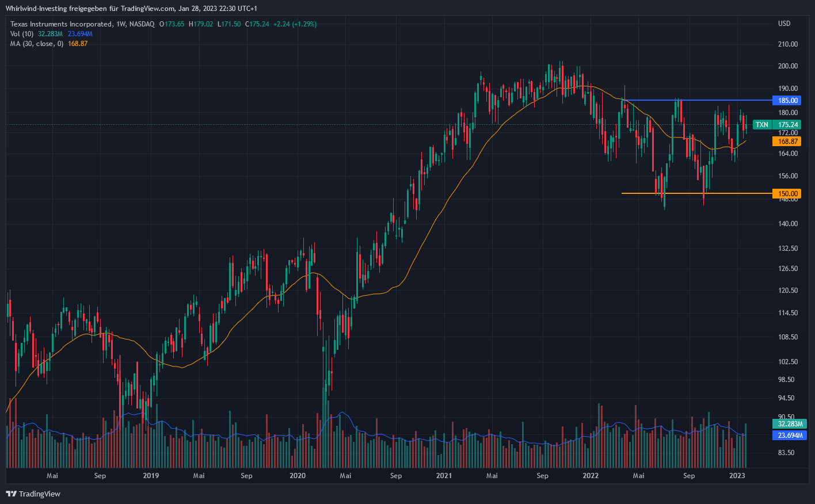
Task: Click the 2023 label on time axis
Action: [737, 476]
